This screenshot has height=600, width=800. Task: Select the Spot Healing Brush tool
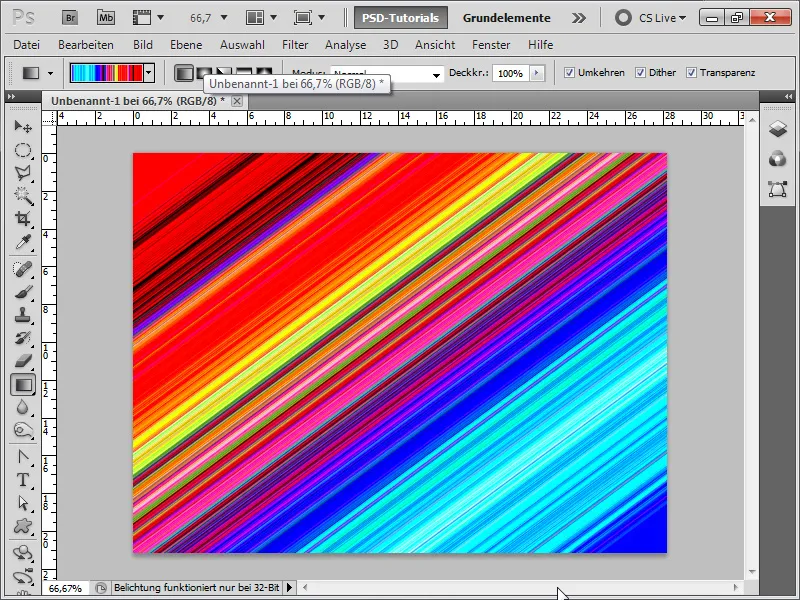pyautogui.click(x=23, y=269)
